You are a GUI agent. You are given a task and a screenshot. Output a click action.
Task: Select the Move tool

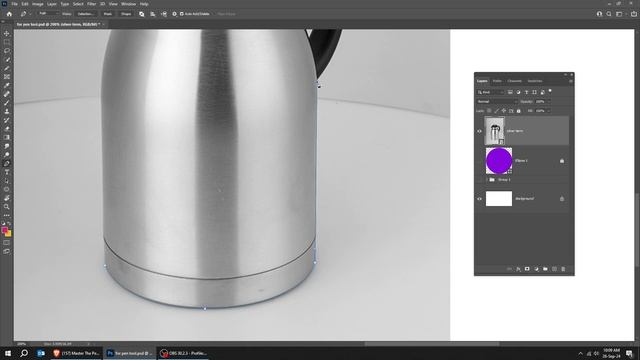7,33
